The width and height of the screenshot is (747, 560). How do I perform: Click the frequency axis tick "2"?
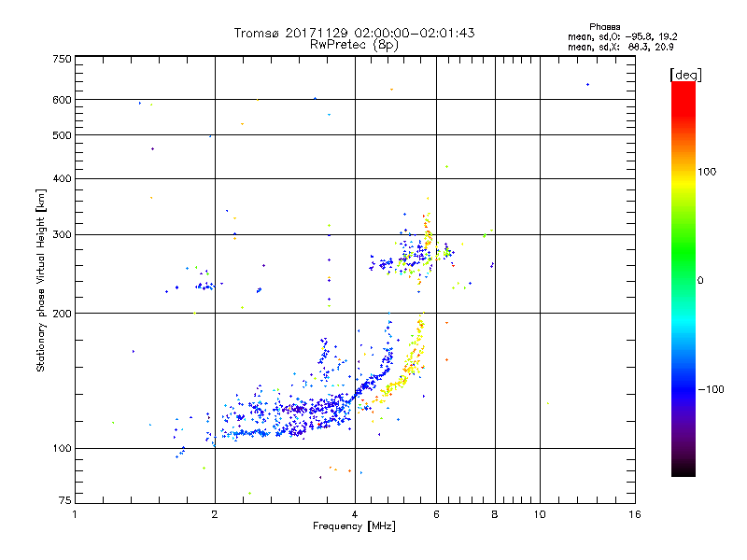coord(215,514)
